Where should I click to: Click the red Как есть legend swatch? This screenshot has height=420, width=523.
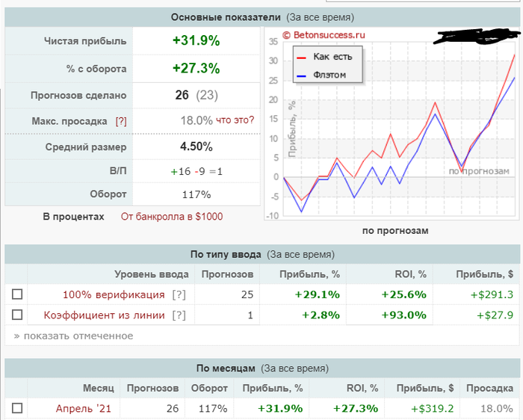click(301, 58)
